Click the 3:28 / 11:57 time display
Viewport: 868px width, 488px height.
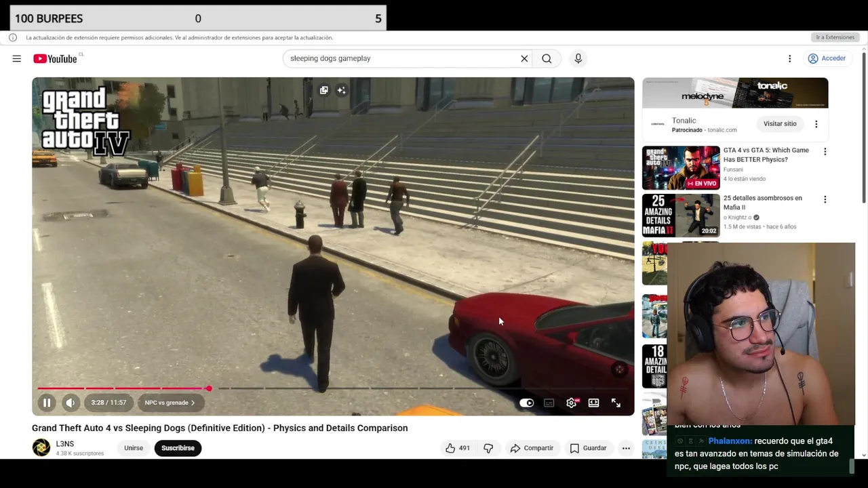(108, 403)
